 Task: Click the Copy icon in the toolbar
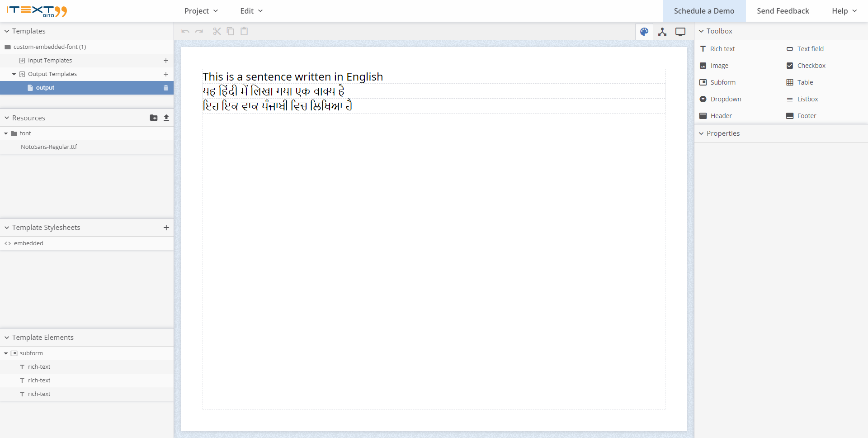point(231,31)
